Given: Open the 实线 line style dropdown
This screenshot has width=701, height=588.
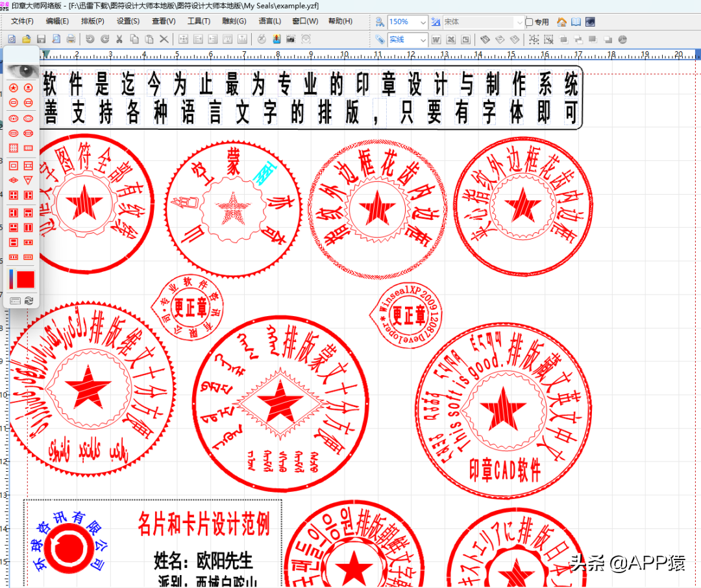Looking at the screenshot, I should point(423,40).
